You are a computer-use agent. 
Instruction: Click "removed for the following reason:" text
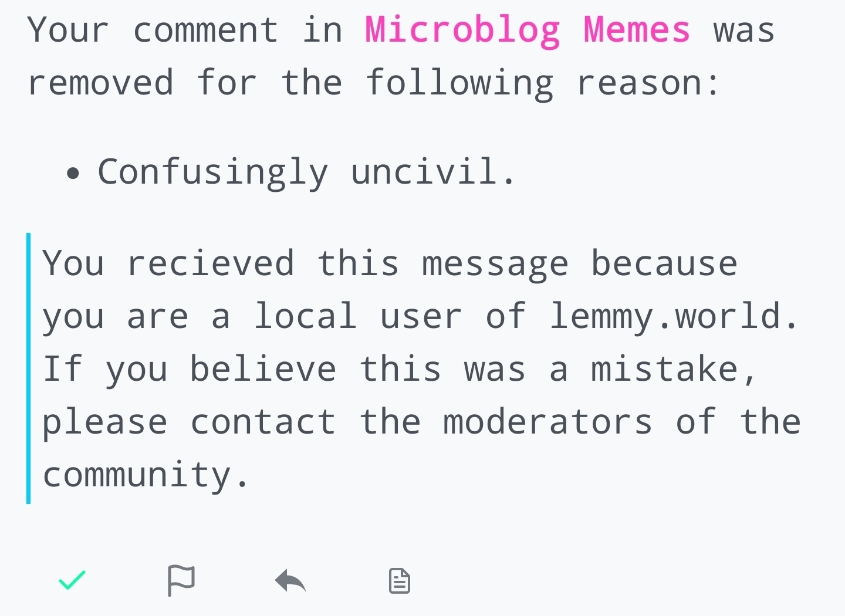(373, 83)
